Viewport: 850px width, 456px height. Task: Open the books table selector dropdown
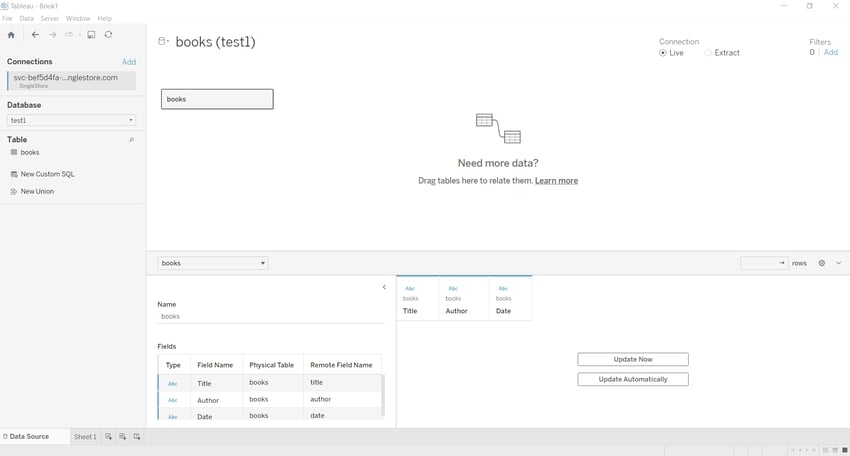[212, 263]
